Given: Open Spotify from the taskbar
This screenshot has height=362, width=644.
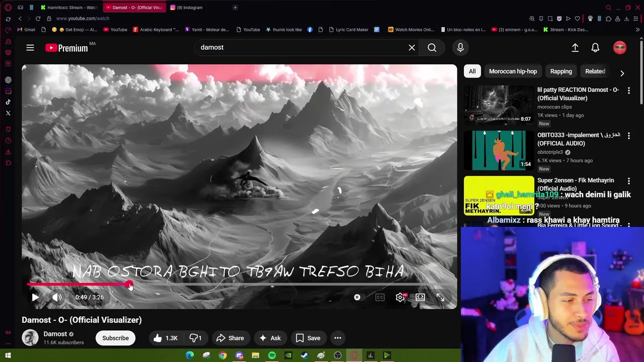Looking at the screenshot, I should pos(272,355).
